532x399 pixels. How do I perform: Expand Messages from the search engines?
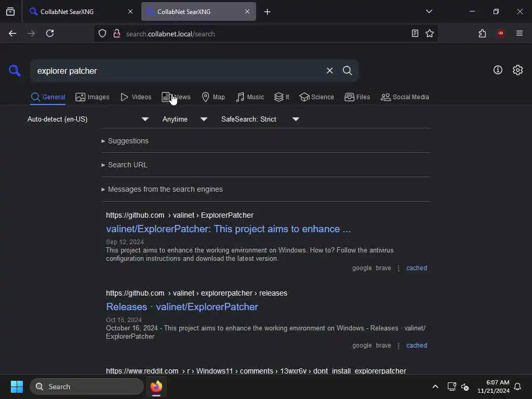coord(162,189)
